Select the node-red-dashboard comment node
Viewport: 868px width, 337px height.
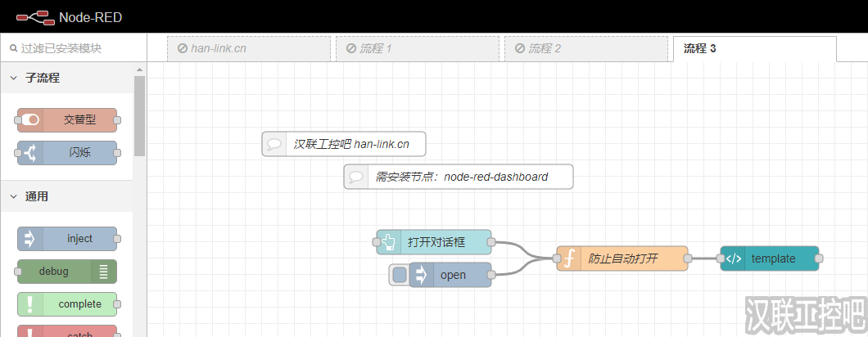(x=459, y=177)
